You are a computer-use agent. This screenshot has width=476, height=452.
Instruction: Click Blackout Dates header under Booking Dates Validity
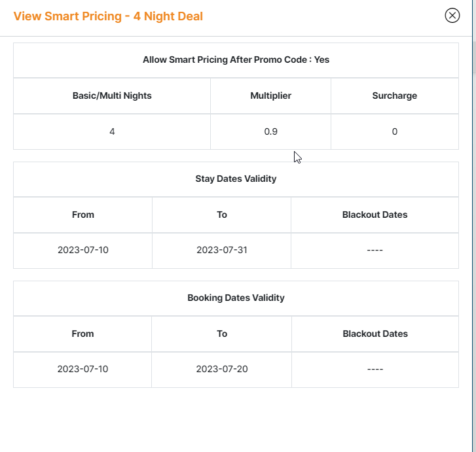point(375,334)
